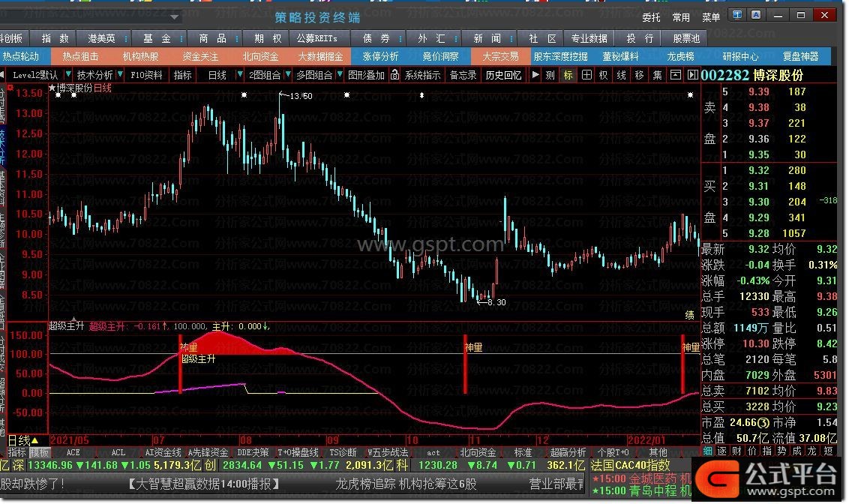Open the 涨停分析 section
Screen dimensions: 849x504
click(381, 56)
